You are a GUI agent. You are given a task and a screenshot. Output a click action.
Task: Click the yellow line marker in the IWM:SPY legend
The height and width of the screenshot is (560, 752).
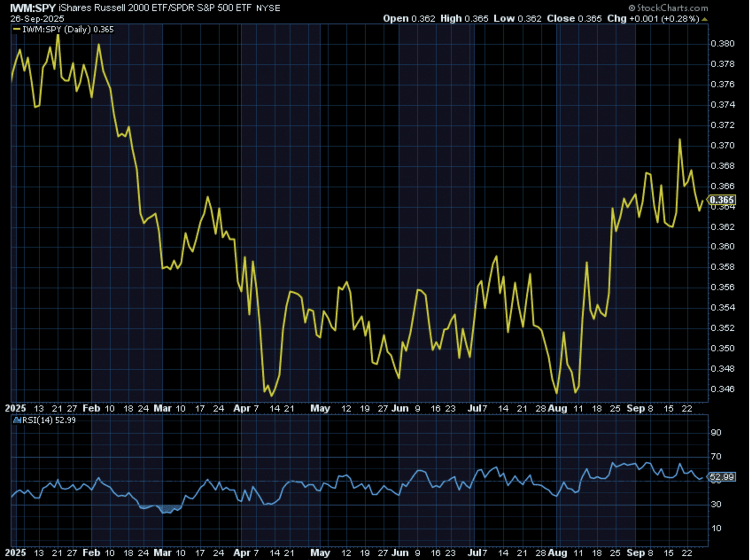pyautogui.click(x=17, y=30)
